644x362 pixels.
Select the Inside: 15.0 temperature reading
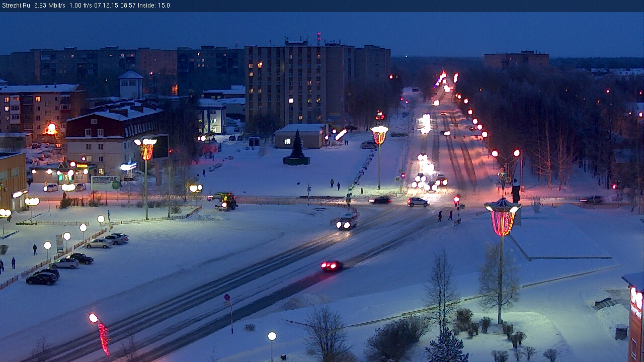pos(154,6)
